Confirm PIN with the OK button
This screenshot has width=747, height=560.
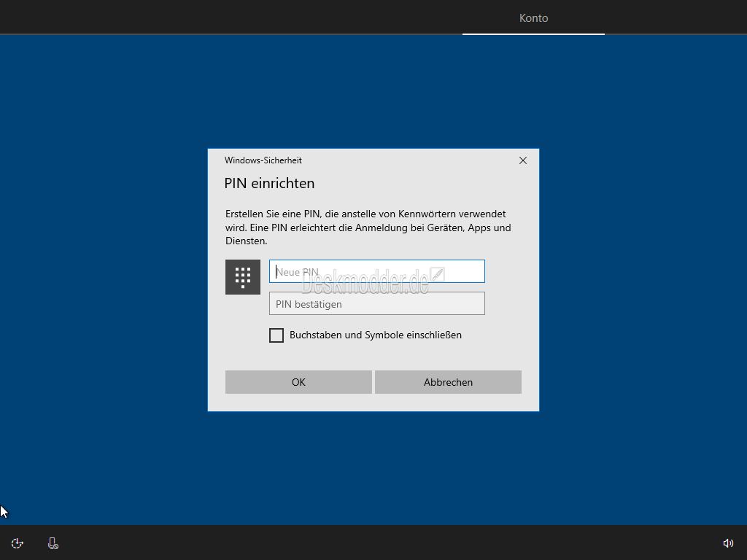click(x=298, y=382)
